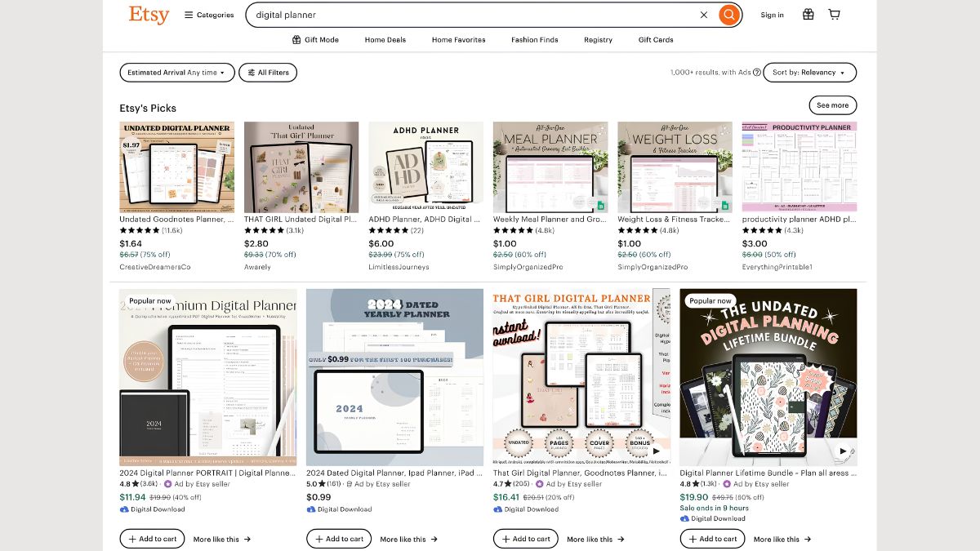The width and height of the screenshot is (980, 551).
Task: Go to Home Favorites menu item
Action: click(x=458, y=40)
